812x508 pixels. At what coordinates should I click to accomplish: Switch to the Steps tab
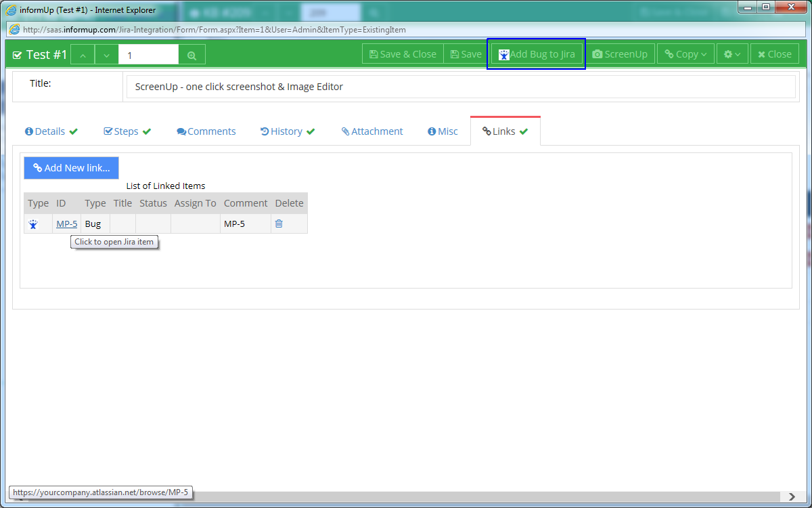127,131
